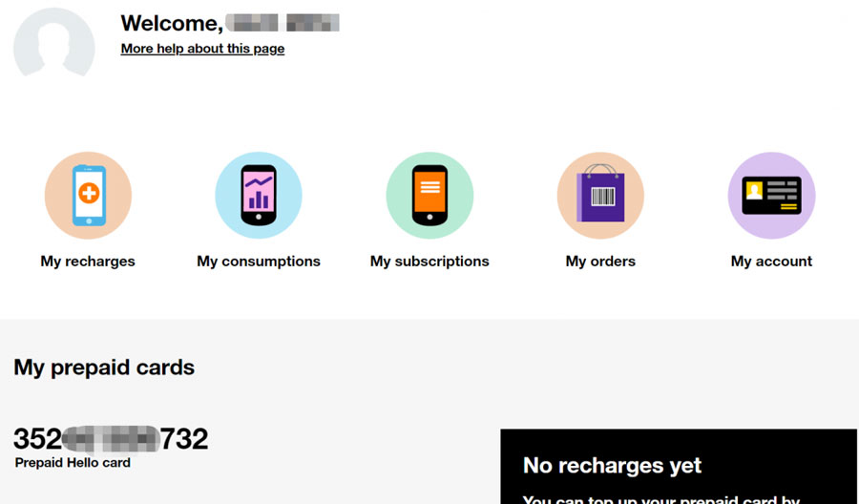The image size is (859, 504).
Task: Open the My recharges phone icon
Action: (88, 196)
